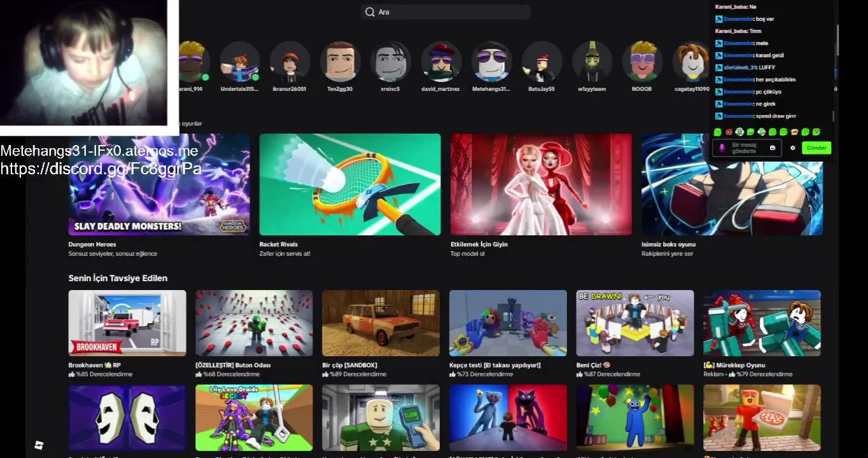868x458 pixels.
Task: Click moderator badge beside 'boş ver' message
Action: point(718,19)
